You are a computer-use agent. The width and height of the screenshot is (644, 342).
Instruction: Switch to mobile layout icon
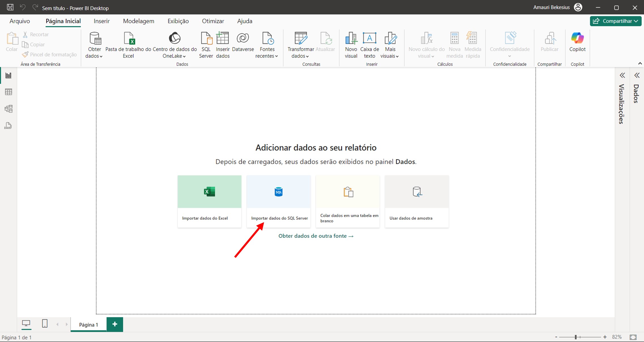[45, 323]
